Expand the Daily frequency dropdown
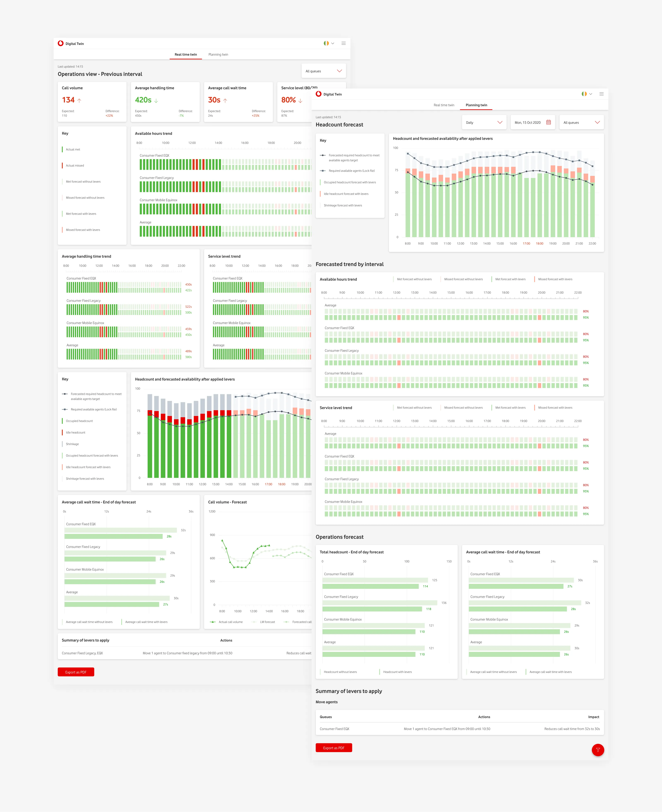The image size is (662, 812). (x=484, y=123)
